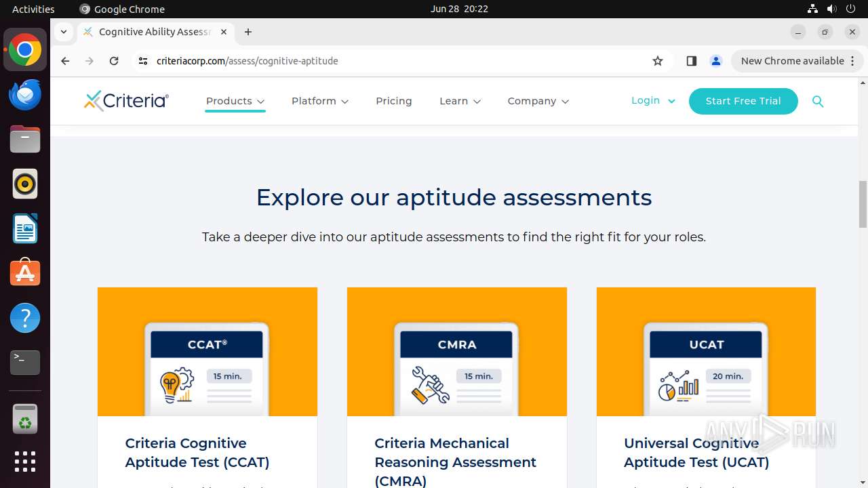
Task: Open LibreOffice Writer from dock
Action: [x=25, y=229]
